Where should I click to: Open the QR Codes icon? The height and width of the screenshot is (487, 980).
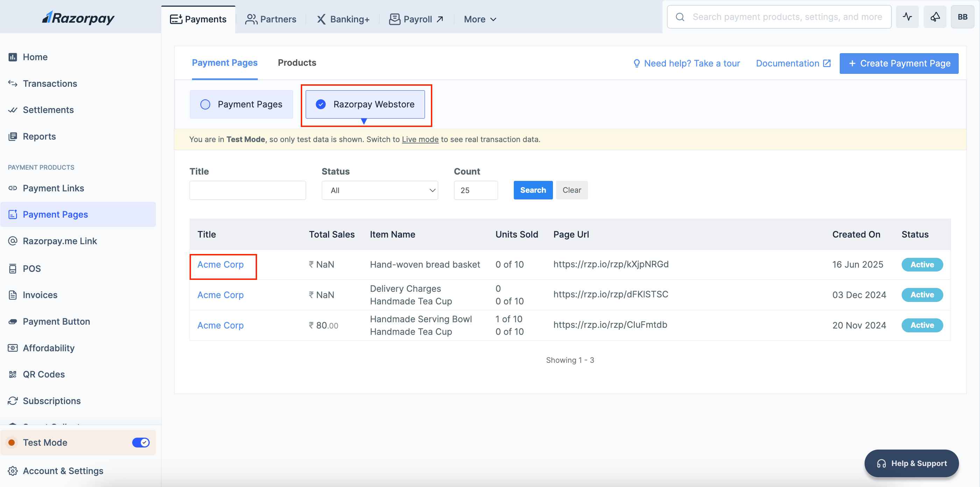[13, 374]
